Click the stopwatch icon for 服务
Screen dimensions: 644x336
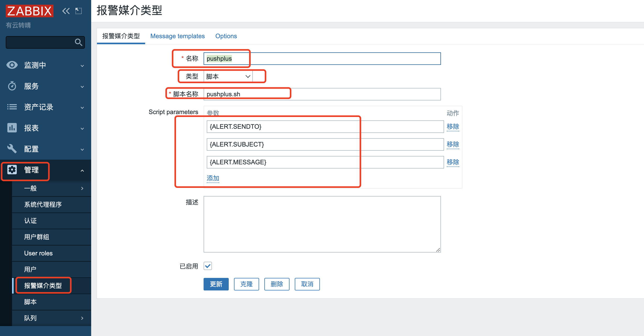[x=12, y=86]
